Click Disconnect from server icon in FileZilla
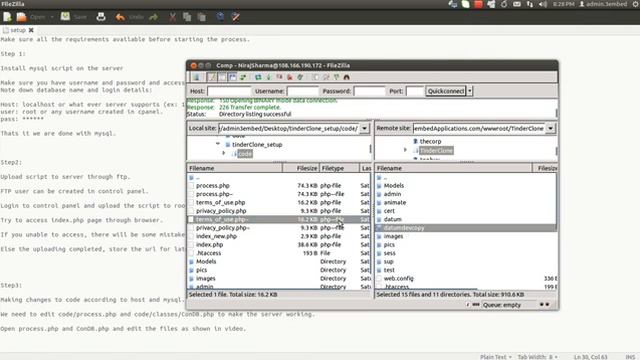The height and width of the screenshot is (360, 640). pos(290,77)
